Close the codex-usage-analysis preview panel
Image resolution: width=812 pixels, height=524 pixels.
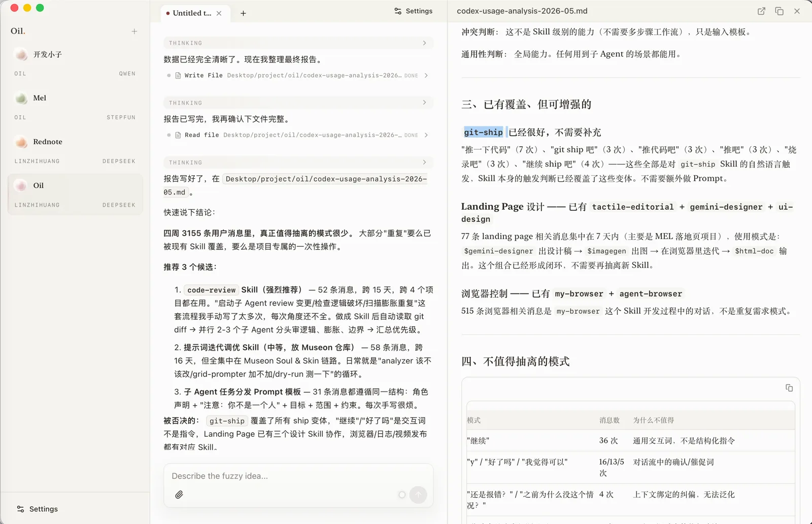[797, 11]
